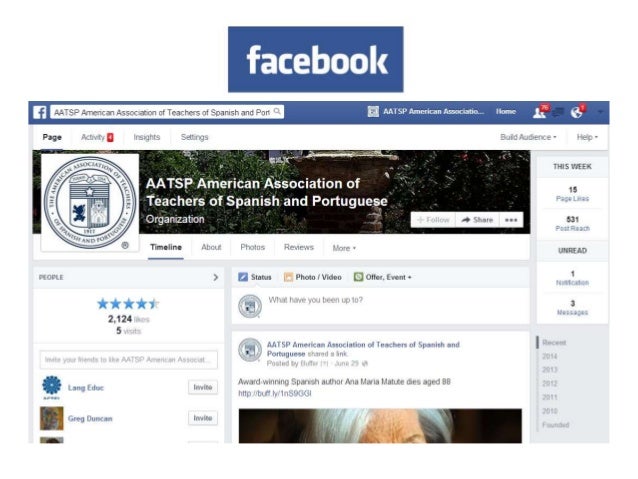Screen dimensions: 638x479
Task: Invite Lang Educ
Action: (203, 387)
